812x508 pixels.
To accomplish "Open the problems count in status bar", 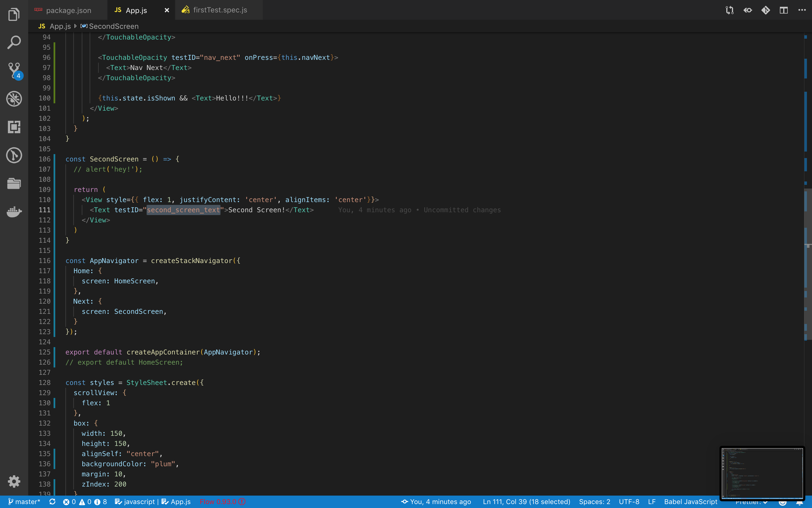I will pyautogui.click(x=85, y=502).
